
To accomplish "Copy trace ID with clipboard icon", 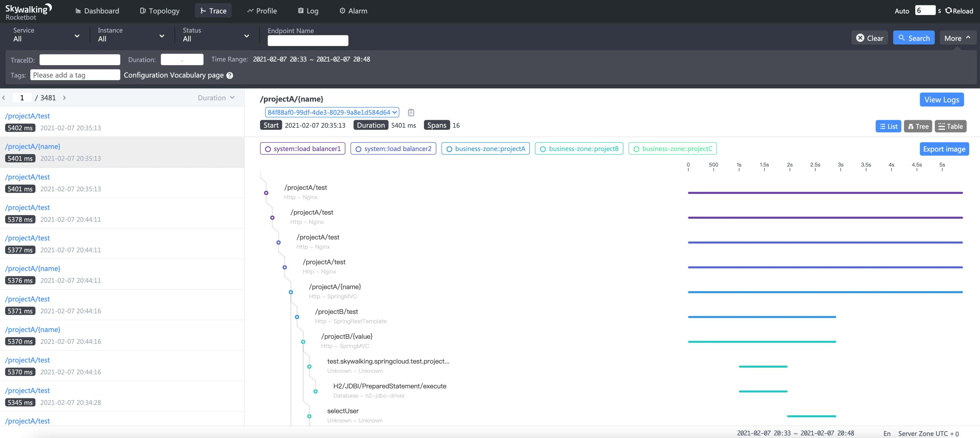I will click(x=411, y=113).
